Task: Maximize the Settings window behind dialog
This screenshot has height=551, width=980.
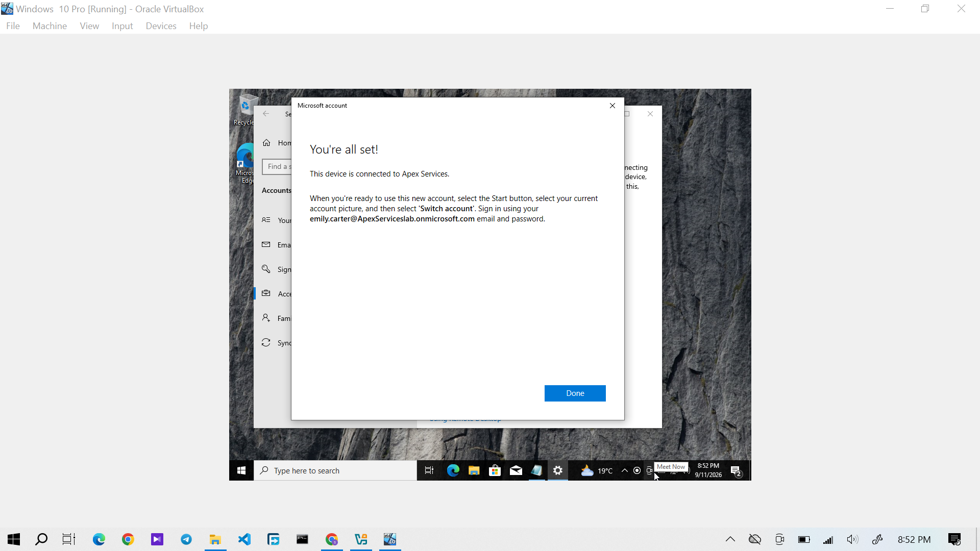Action: click(x=627, y=114)
